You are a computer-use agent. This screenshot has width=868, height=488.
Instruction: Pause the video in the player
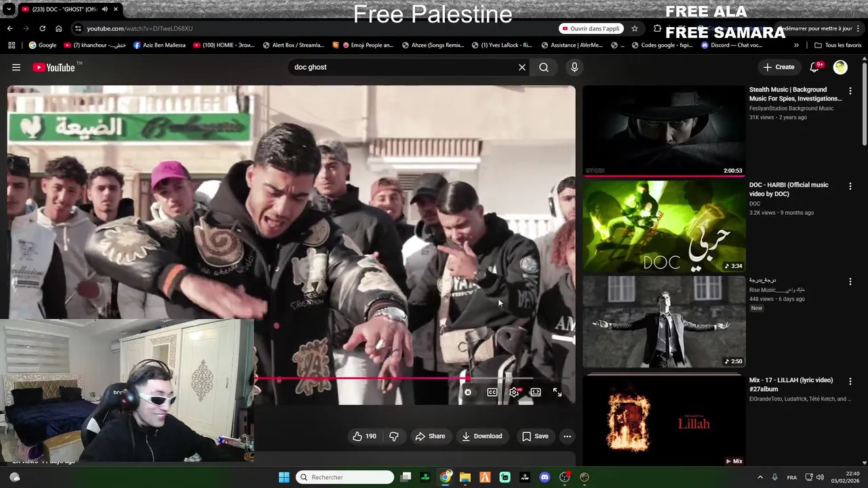point(468,392)
